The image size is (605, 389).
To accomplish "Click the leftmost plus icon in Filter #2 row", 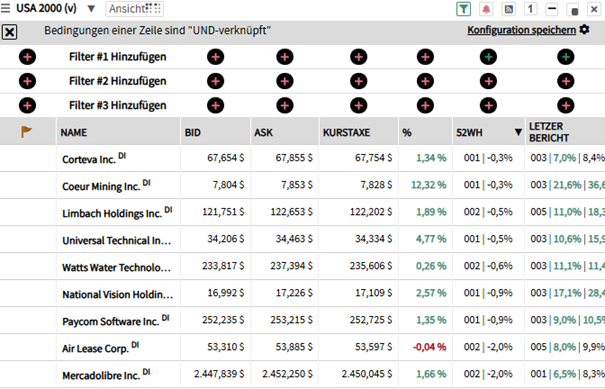I will [27, 81].
